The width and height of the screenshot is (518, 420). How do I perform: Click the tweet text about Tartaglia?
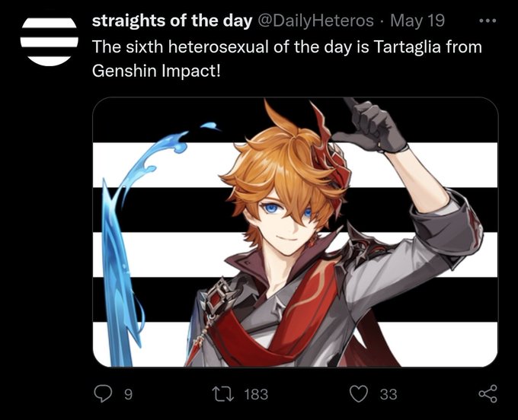[286, 59]
